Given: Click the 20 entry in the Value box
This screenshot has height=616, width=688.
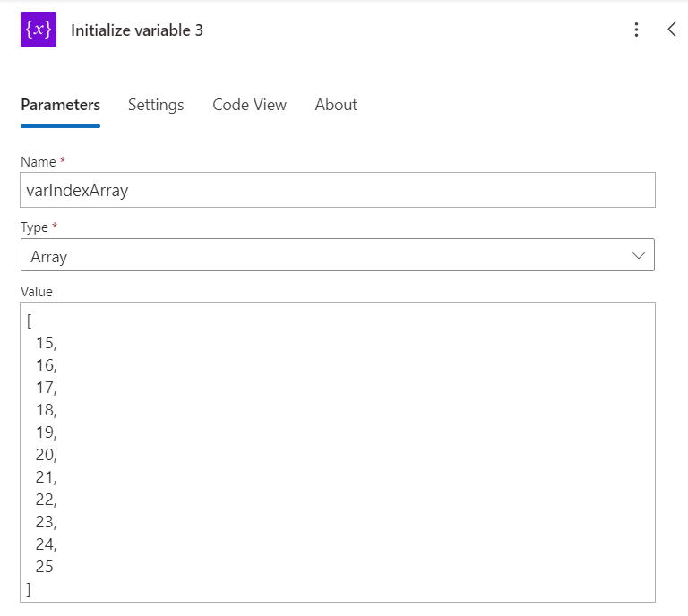Looking at the screenshot, I should pyautogui.click(x=45, y=455).
